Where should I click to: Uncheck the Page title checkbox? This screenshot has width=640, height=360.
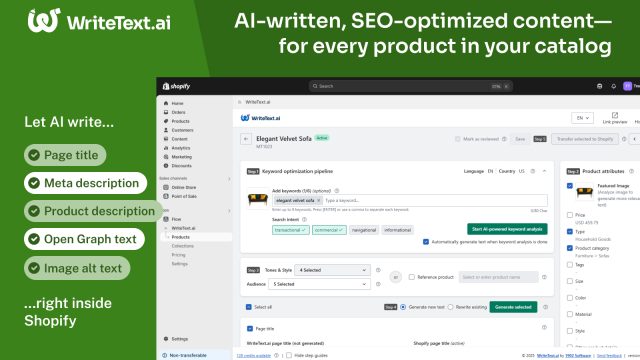pyautogui.click(x=250, y=329)
